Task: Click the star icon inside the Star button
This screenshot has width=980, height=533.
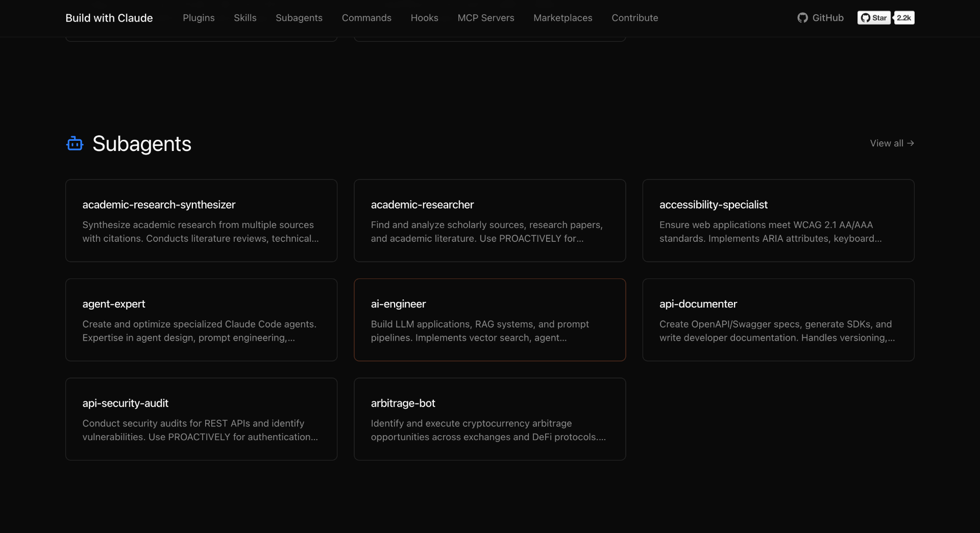Action: click(x=867, y=17)
